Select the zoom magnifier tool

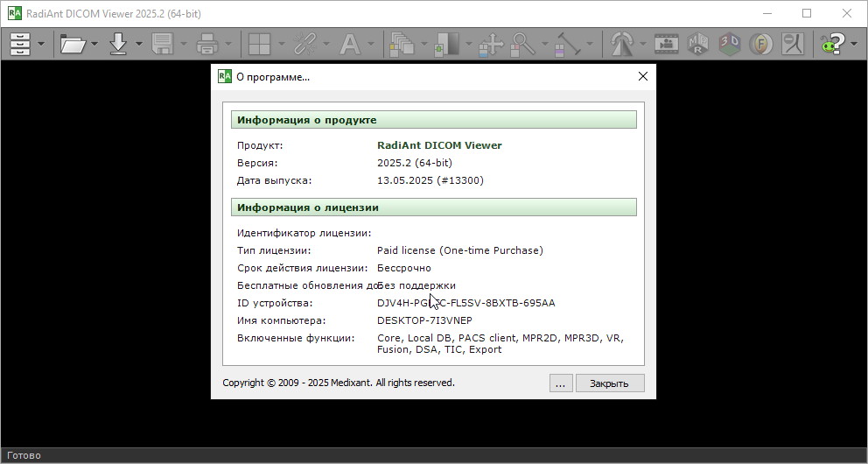point(523,44)
